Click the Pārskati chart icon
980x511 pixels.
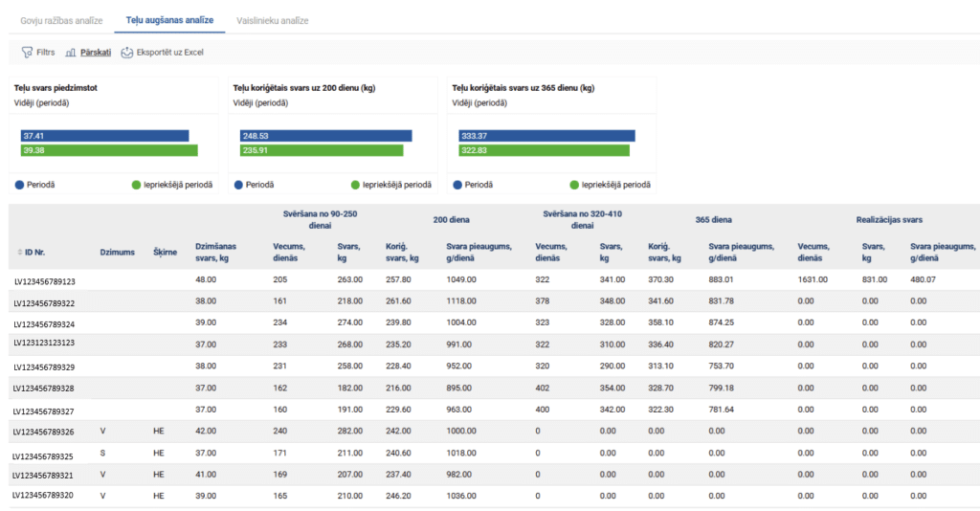pyautogui.click(x=71, y=53)
